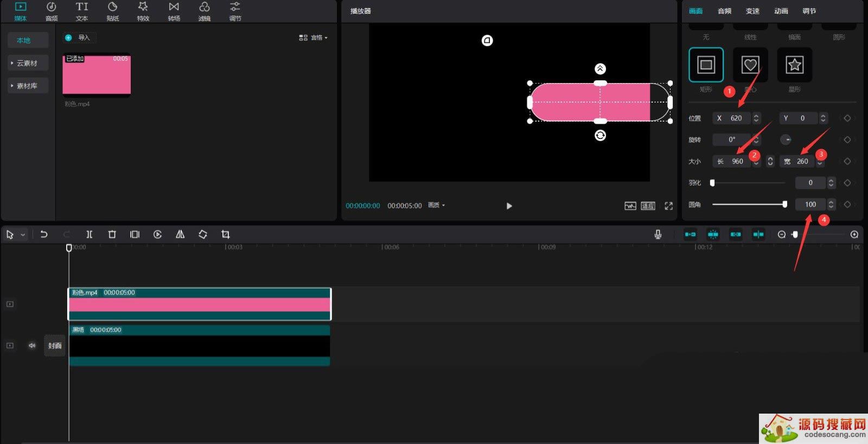Switch to the 变速 speed tab
The width and height of the screenshot is (868, 444).
(752, 11)
